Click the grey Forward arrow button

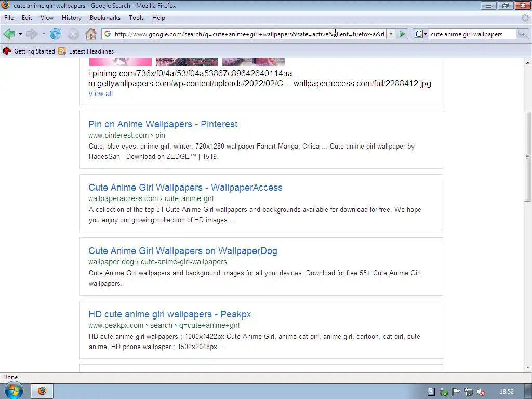(32, 34)
